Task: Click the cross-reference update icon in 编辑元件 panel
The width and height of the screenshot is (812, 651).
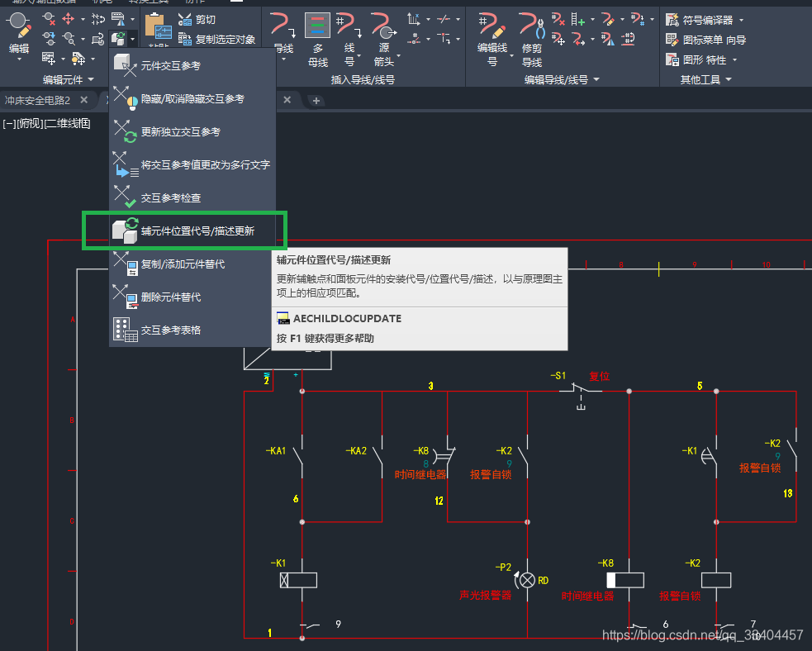Action: [118, 38]
